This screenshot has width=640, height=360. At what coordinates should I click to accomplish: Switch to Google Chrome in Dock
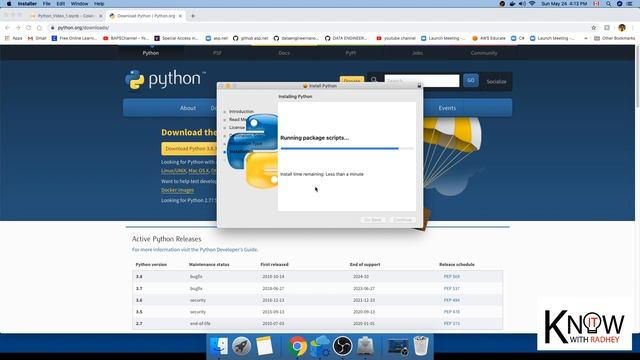298,346
